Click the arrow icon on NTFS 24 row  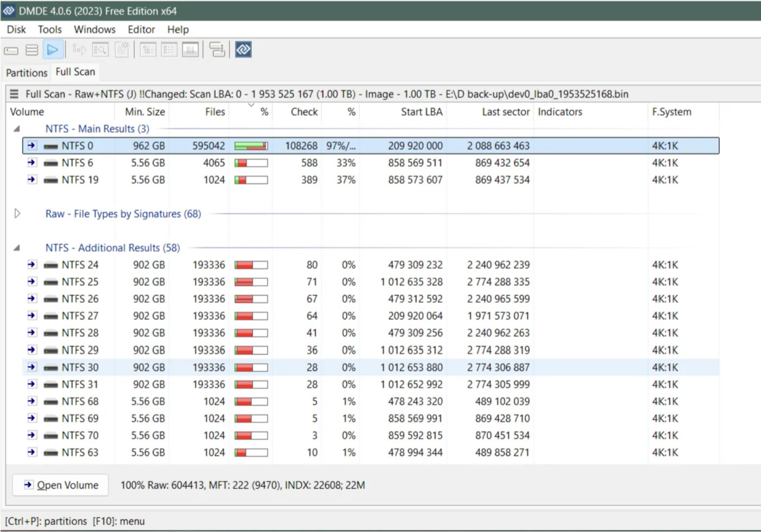click(32, 264)
